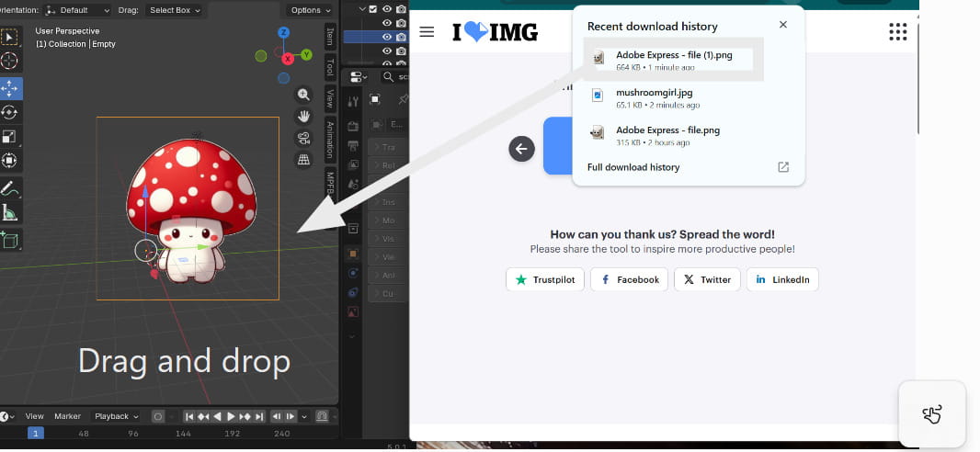Viewport: 980px width, 452px height.
Task: Select the combined Transform tool
Action: point(9,161)
